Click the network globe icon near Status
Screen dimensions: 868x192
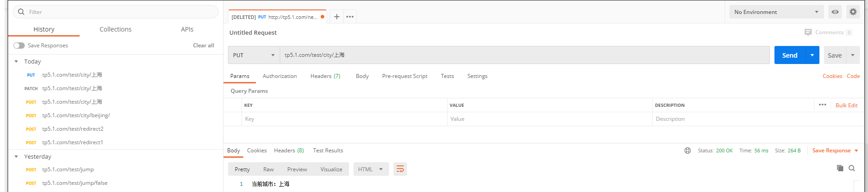point(688,151)
